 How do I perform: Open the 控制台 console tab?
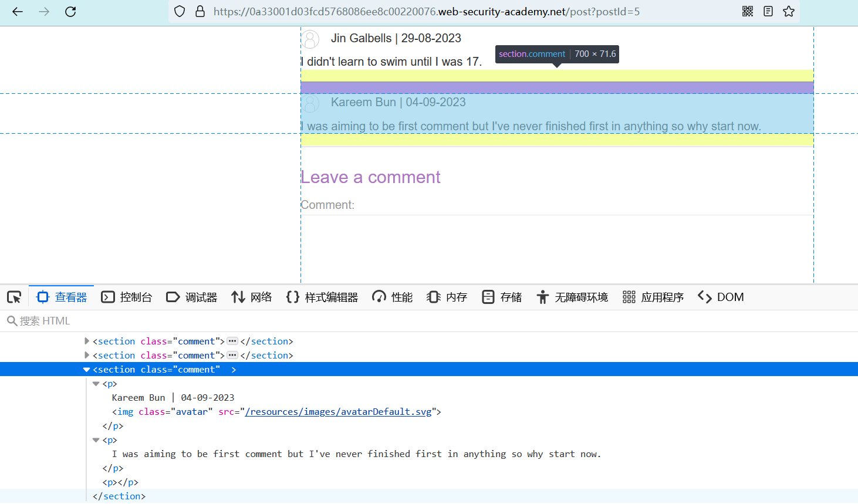coord(127,297)
